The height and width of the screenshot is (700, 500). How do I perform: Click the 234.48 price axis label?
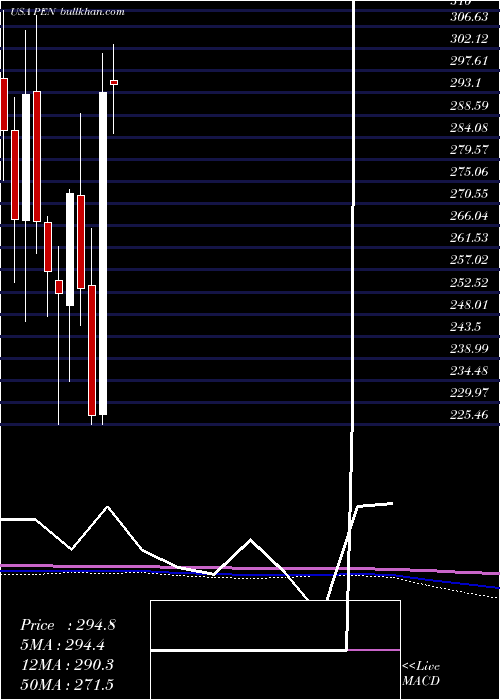tap(469, 371)
